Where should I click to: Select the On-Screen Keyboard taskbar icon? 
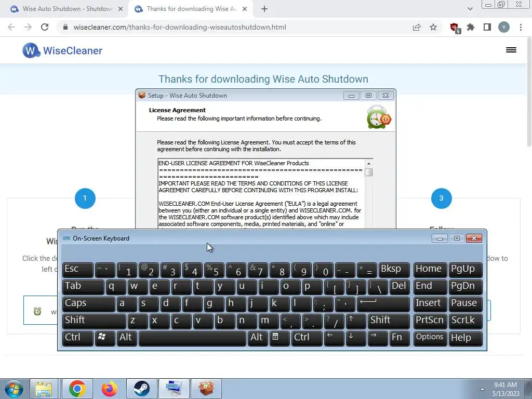tap(174, 389)
